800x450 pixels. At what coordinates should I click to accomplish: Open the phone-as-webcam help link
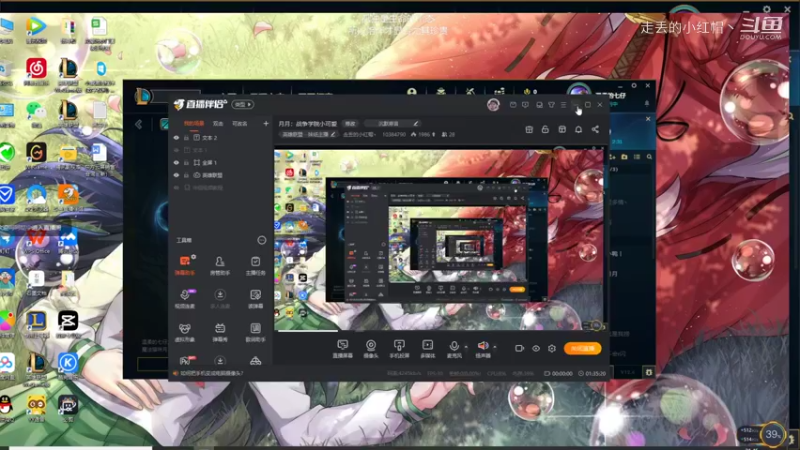(x=212, y=373)
